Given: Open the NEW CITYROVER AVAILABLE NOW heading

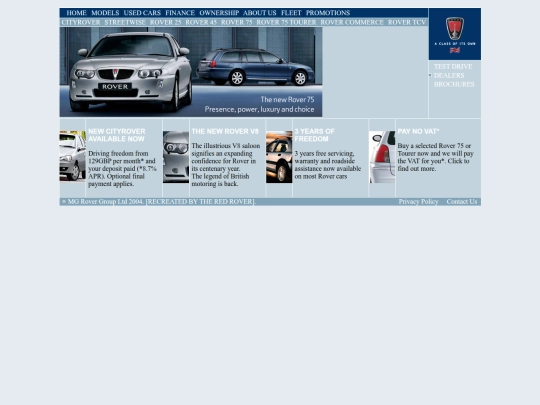Looking at the screenshot, I should click(x=117, y=135).
